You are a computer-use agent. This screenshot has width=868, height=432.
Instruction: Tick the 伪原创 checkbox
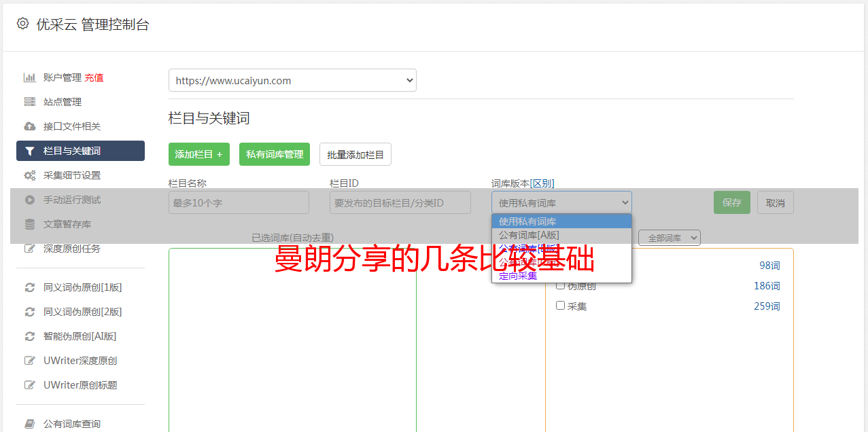[x=561, y=285]
